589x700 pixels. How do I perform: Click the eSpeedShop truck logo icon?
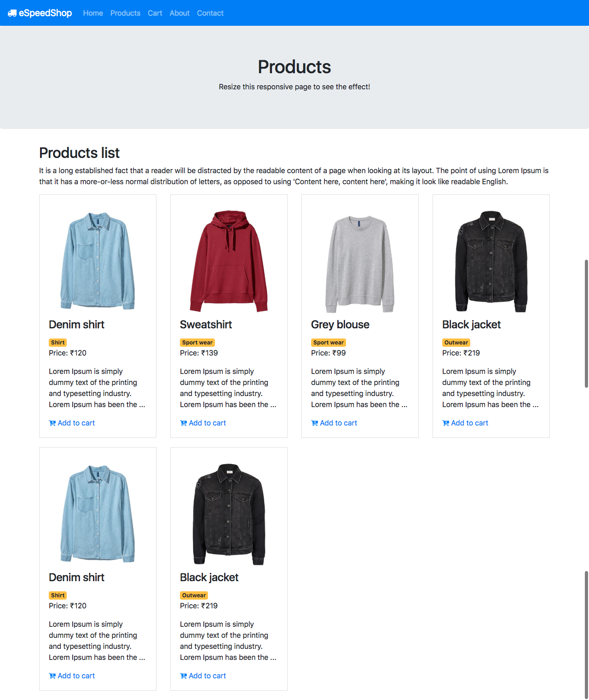(x=12, y=13)
